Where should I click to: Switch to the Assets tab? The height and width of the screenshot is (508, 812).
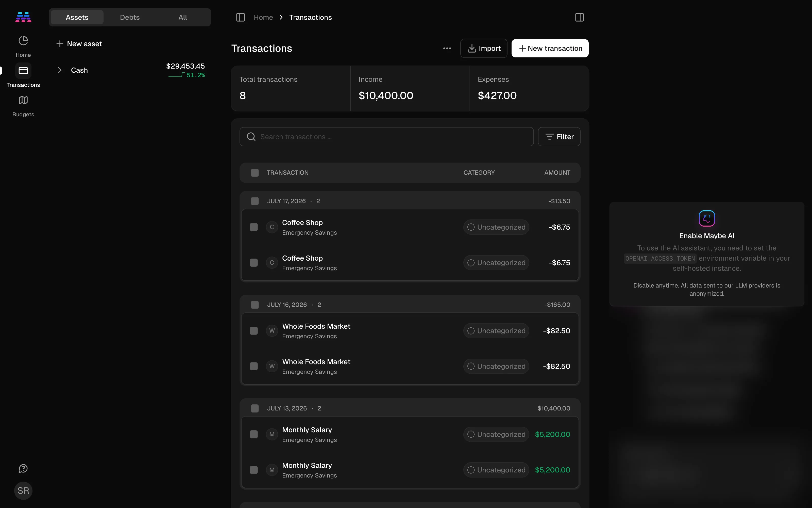[x=77, y=17]
